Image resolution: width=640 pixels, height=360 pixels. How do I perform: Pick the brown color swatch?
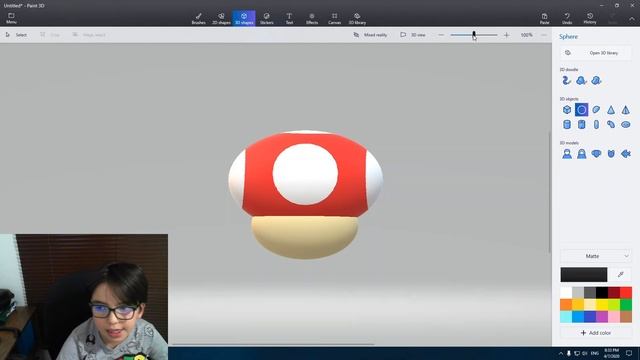pyautogui.click(x=626, y=316)
